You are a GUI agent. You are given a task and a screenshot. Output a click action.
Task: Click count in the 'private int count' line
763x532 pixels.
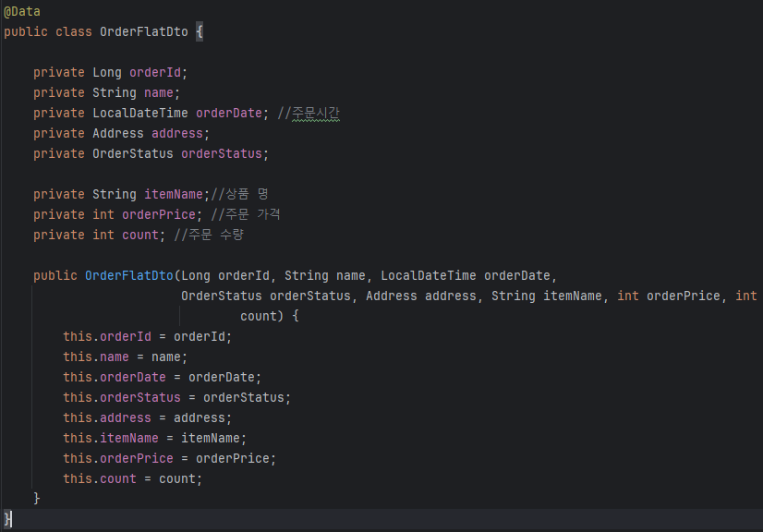[140, 236]
